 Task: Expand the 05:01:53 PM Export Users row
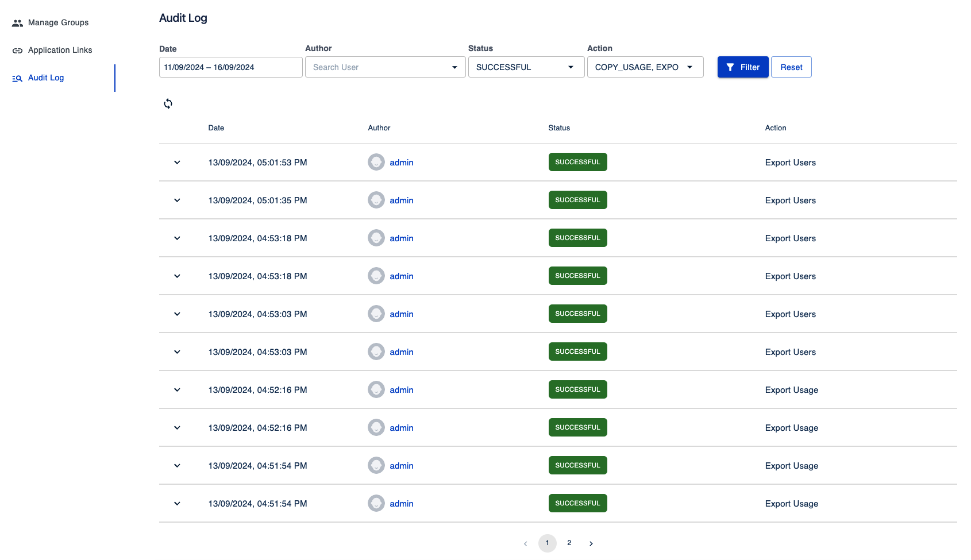click(177, 163)
